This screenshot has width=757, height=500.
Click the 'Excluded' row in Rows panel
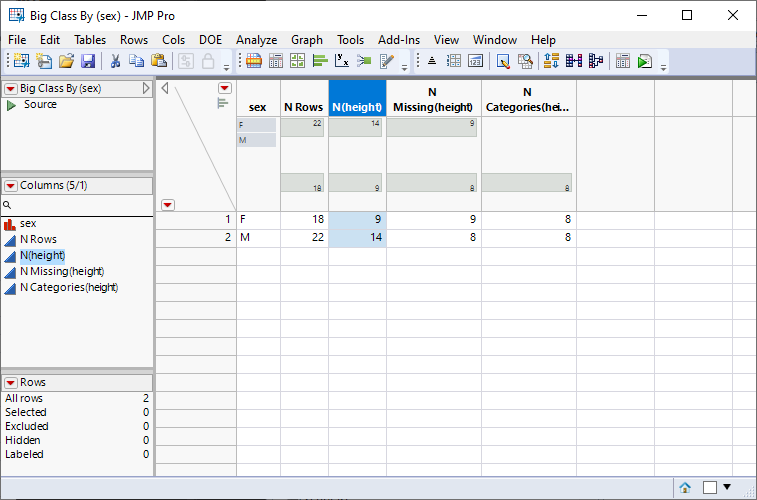[x=77, y=426]
